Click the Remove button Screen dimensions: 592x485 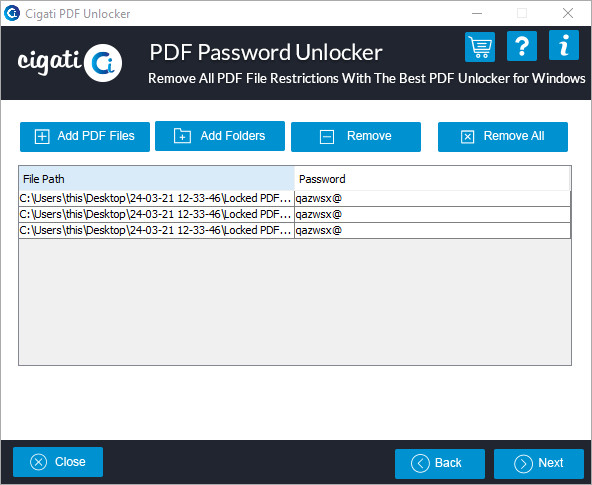(356, 137)
